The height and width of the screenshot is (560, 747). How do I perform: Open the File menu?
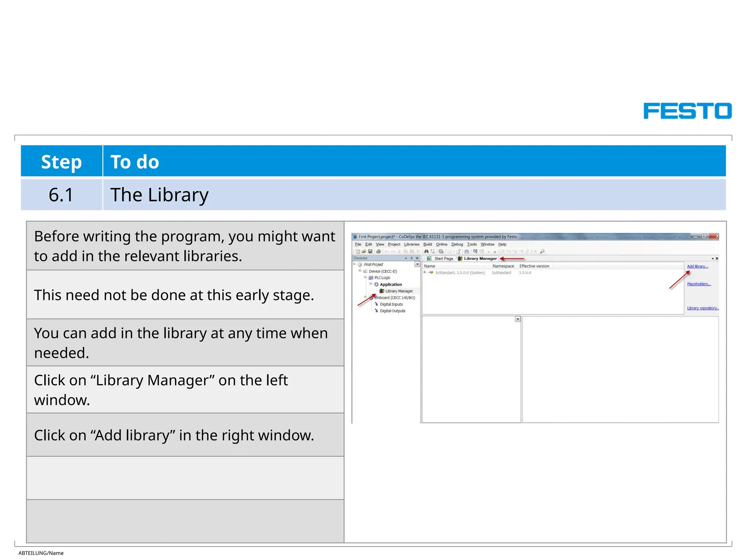[x=358, y=244]
